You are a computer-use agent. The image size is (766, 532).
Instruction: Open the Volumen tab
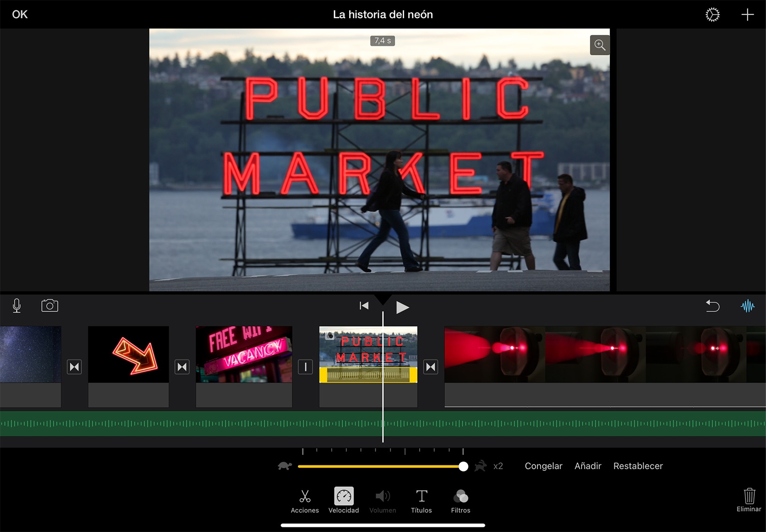tap(383, 501)
